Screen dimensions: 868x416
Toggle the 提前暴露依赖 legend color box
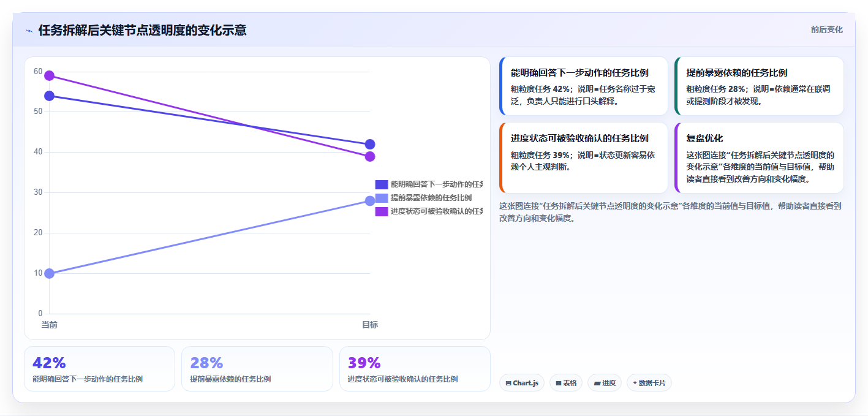(x=382, y=198)
